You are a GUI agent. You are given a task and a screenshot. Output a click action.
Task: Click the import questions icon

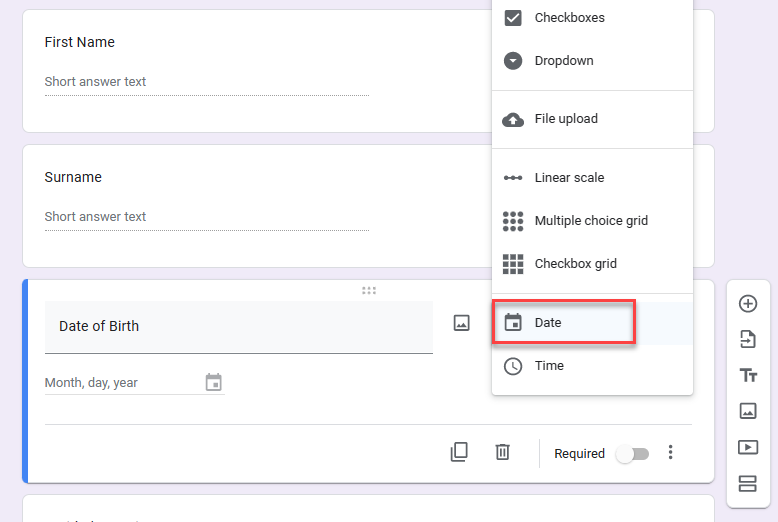[747, 339]
